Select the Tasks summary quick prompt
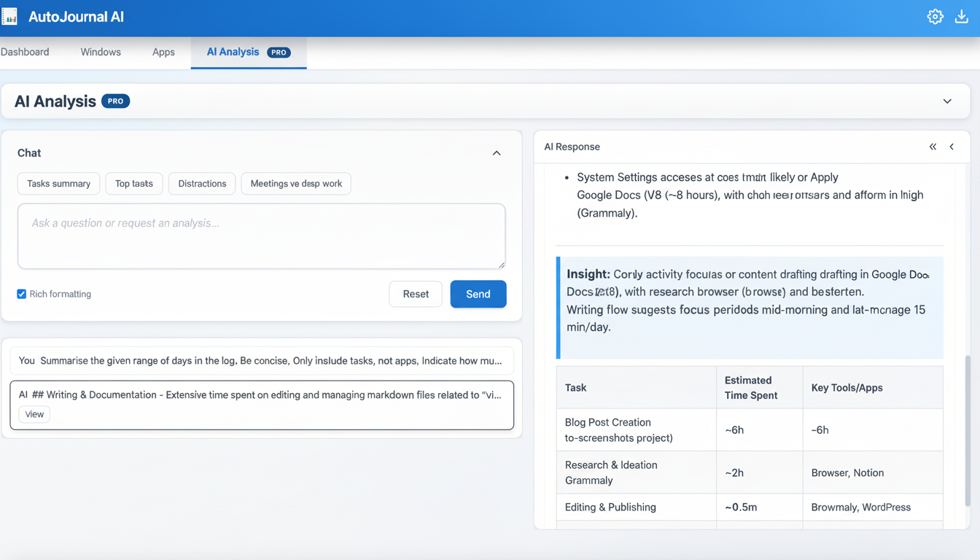This screenshot has height=560, width=980. [58, 183]
